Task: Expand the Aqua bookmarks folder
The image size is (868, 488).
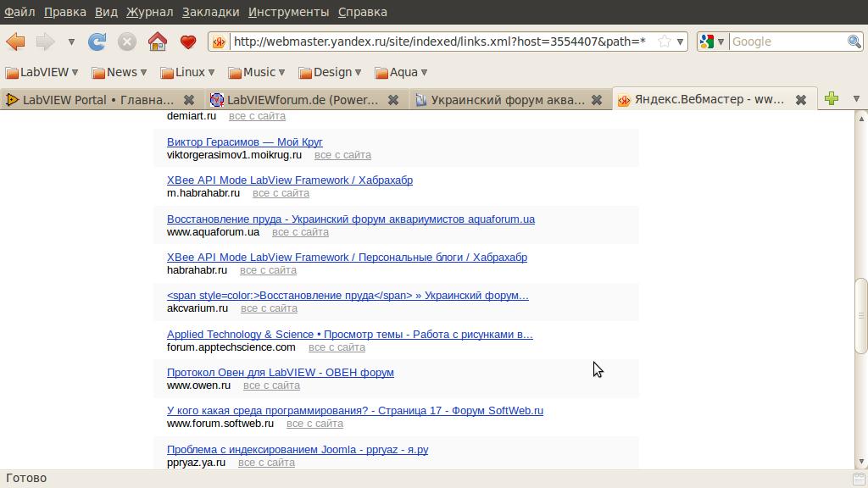Action: 401,72
